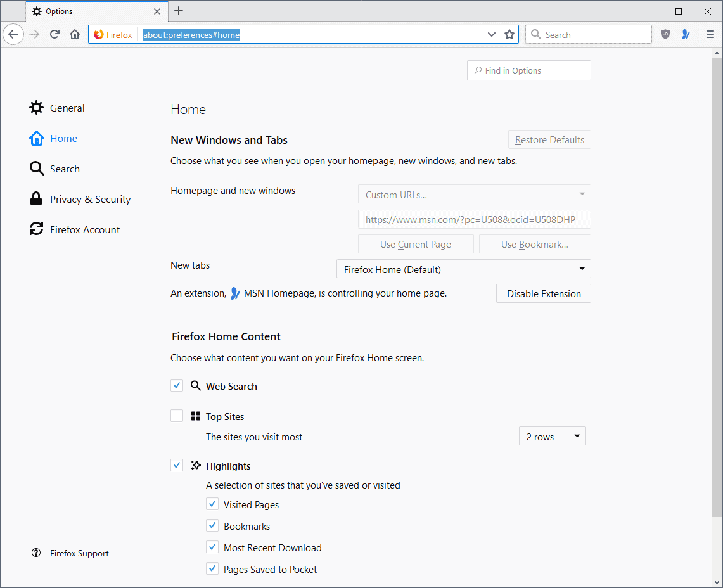Click the MSN extension icon near the toolbar
Image resolution: width=723 pixels, height=588 pixels.
pos(686,34)
